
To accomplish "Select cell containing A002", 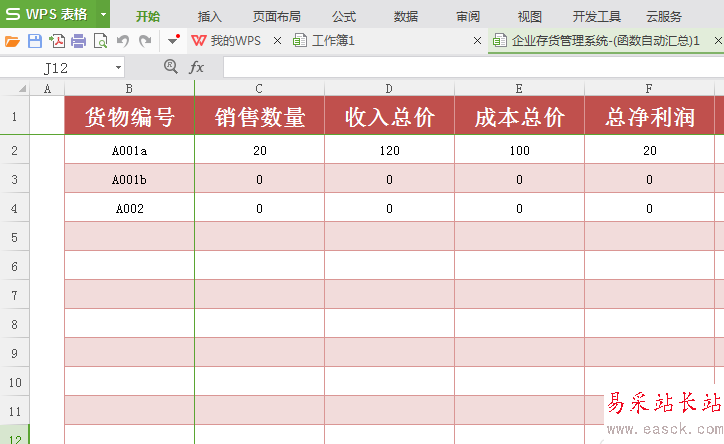I will [129, 209].
